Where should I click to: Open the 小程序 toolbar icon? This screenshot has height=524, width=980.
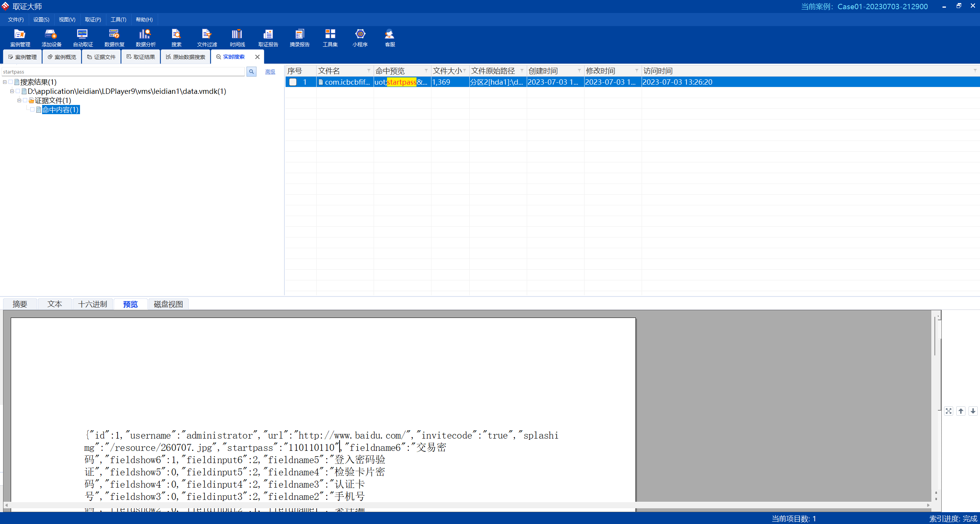point(360,38)
